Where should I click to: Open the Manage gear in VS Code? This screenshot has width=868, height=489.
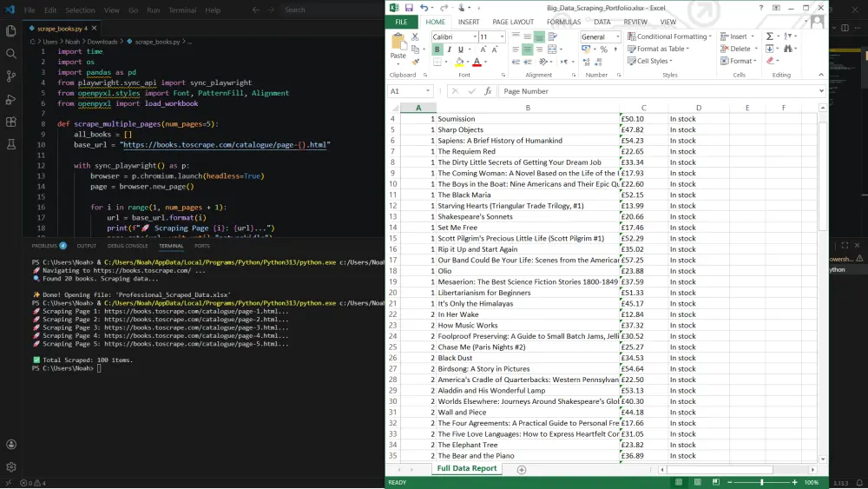[x=11, y=466]
